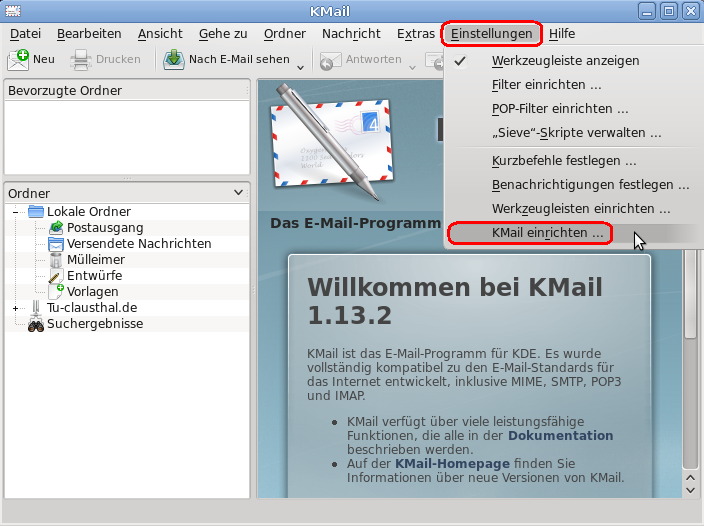The image size is (704, 526).
Task: Open the Antworten dropdown arrow
Action: (x=412, y=67)
